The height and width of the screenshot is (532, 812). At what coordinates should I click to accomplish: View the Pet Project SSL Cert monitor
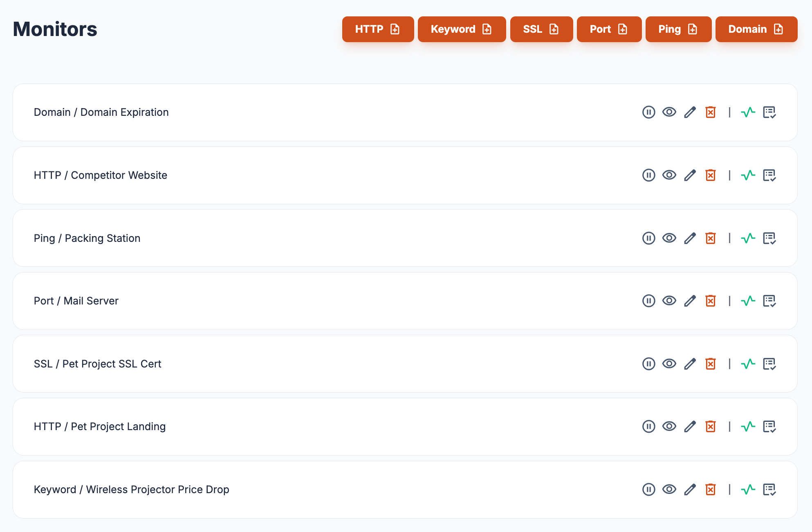[669, 364]
